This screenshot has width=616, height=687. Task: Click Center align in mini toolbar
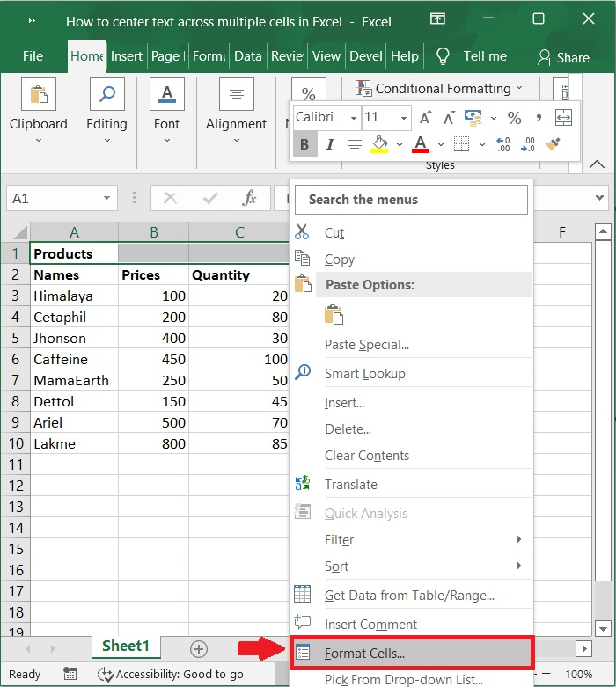(x=355, y=144)
